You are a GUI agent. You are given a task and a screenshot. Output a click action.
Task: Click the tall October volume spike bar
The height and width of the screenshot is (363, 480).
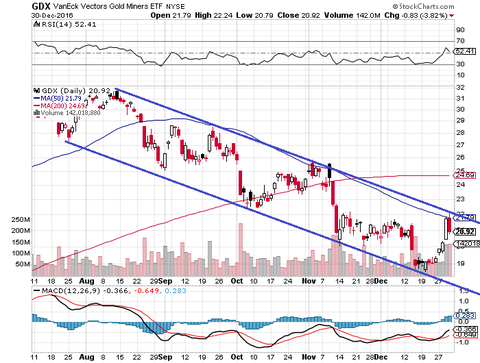coord(241,250)
